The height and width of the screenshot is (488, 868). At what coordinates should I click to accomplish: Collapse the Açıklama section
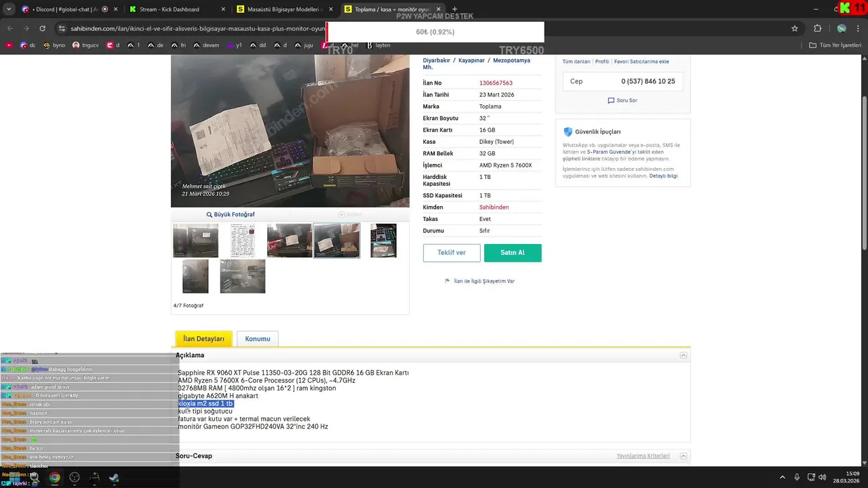684,355
